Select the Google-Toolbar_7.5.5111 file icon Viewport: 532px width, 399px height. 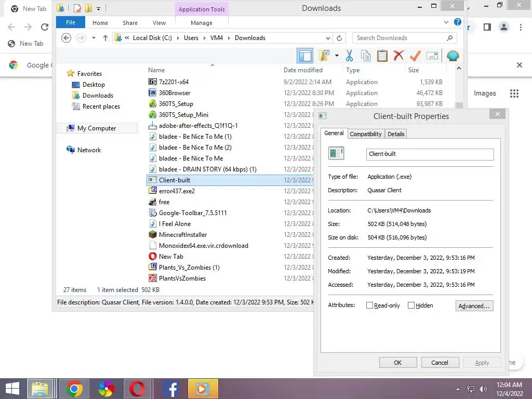click(x=153, y=212)
